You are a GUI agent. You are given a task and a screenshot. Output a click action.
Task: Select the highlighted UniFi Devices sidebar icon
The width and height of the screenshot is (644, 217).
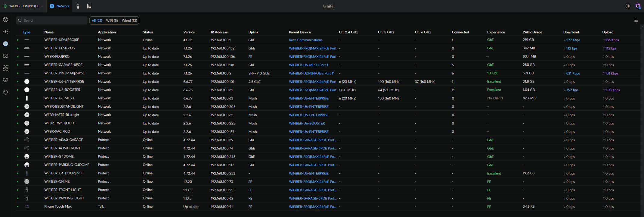click(x=5, y=44)
